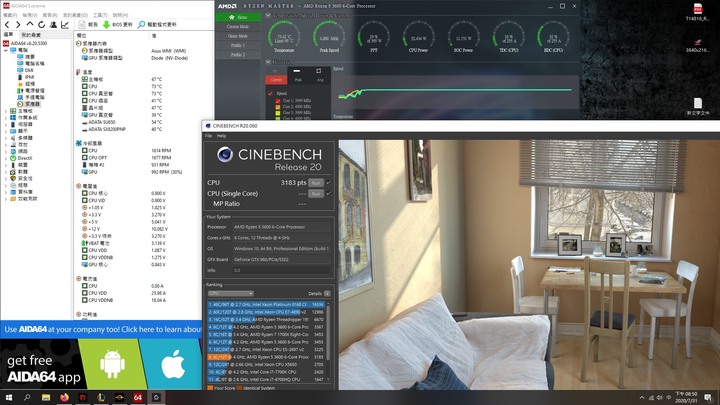The width and height of the screenshot is (720, 405).
Task: Open the notification center icon
Action: pyautogui.click(x=709, y=398)
